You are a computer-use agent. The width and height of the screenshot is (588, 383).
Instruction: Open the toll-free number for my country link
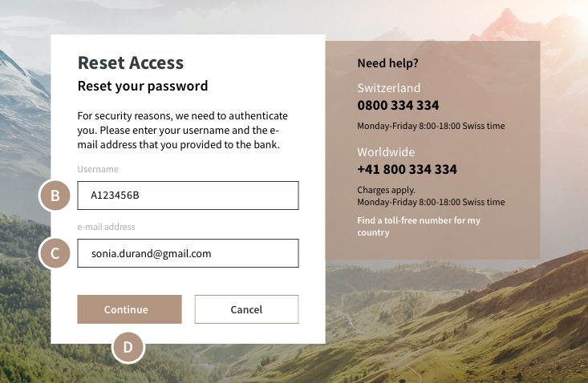[x=419, y=226]
